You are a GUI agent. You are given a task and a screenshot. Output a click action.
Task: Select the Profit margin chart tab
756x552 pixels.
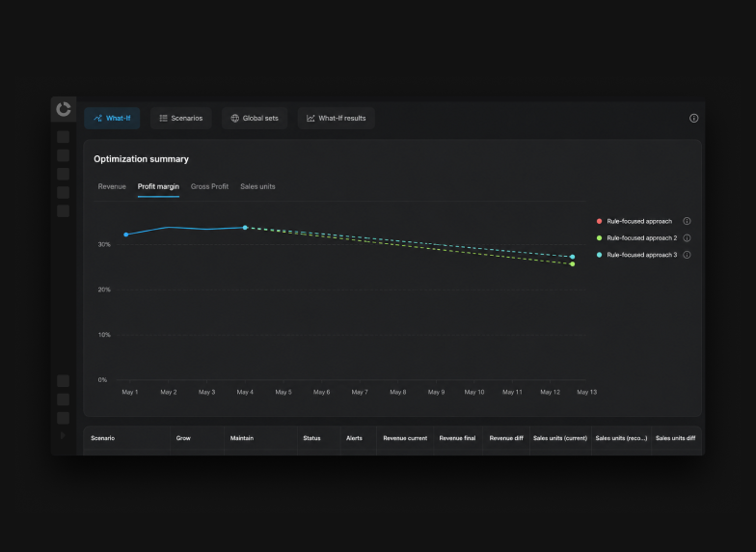(158, 187)
